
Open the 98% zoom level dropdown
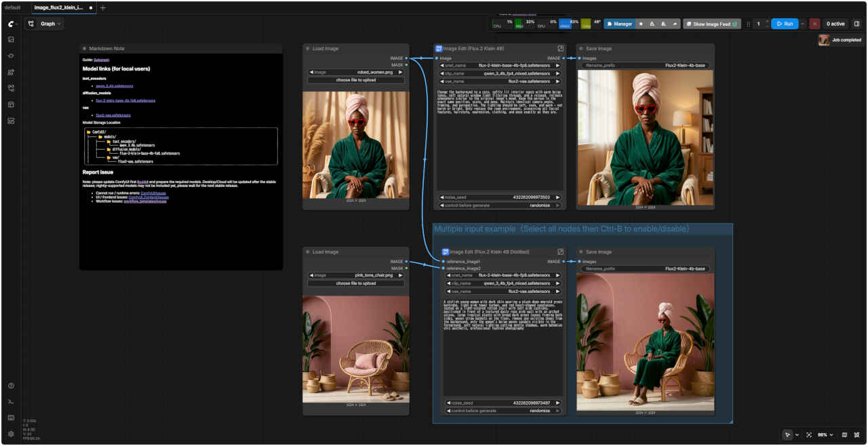[825, 434]
